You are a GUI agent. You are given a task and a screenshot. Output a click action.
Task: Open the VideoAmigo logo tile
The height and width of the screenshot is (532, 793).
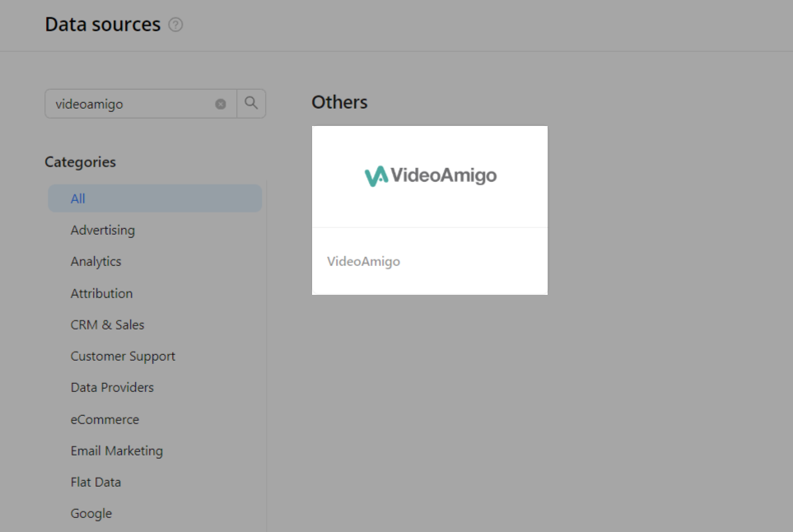[430, 175]
